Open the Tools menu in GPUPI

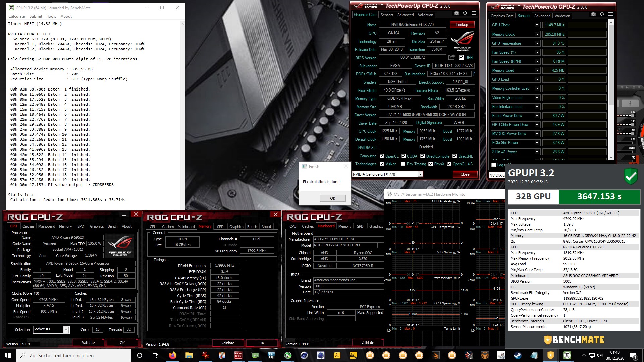tap(51, 16)
